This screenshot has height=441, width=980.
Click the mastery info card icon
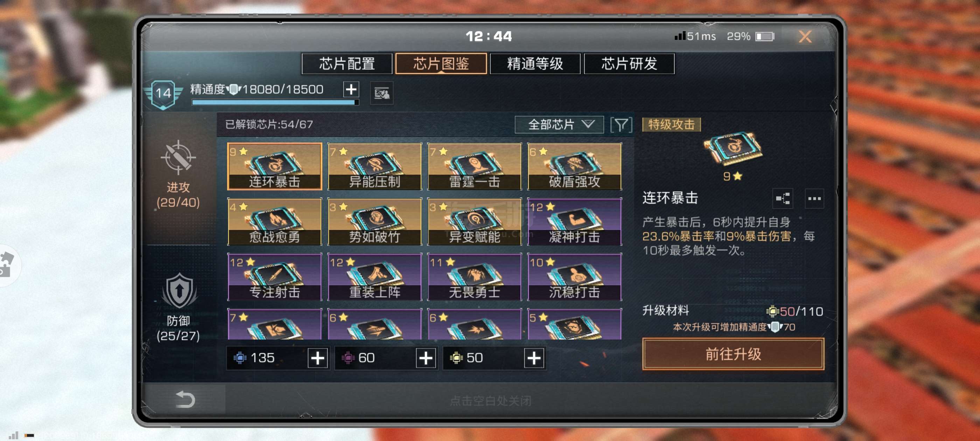pos(381,93)
